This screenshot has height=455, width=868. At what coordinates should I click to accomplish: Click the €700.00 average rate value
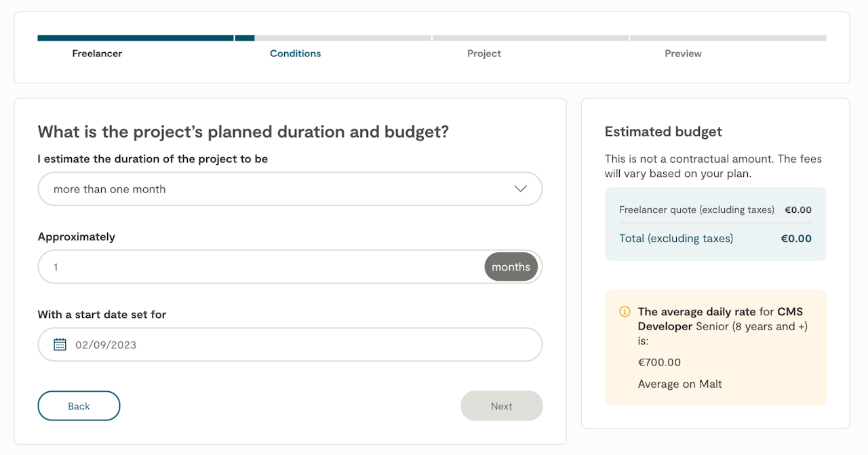point(659,362)
